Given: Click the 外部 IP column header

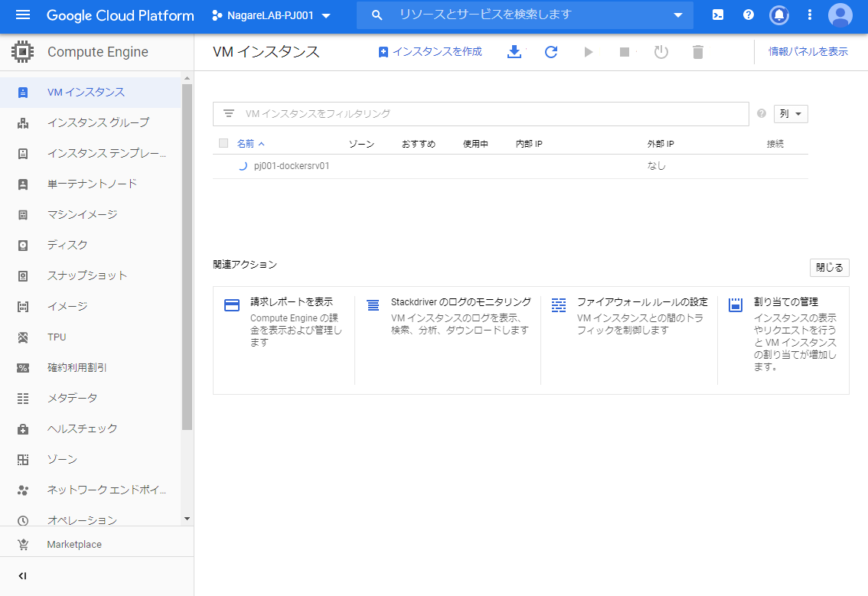Looking at the screenshot, I should [661, 144].
